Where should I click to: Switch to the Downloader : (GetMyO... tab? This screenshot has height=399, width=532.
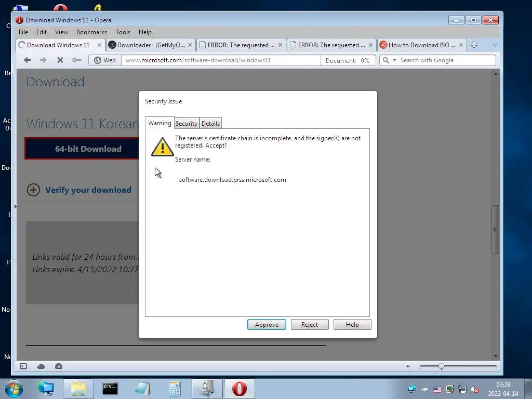coord(151,45)
